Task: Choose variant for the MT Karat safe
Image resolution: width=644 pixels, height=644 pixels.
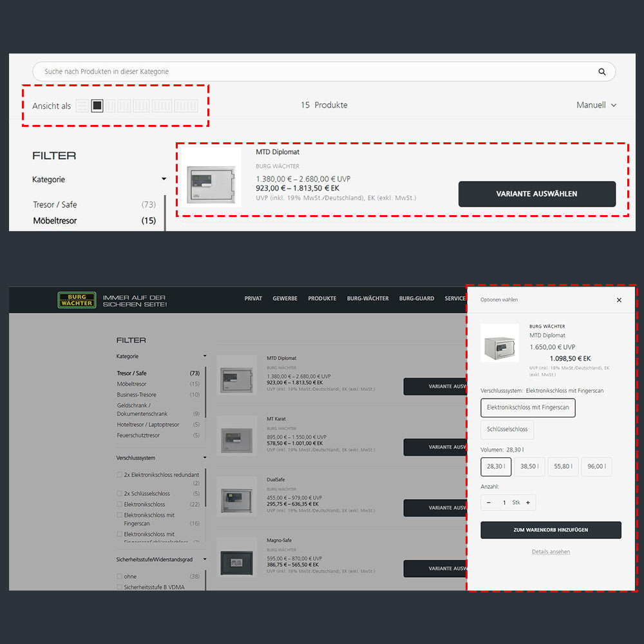Action: click(435, 448)
